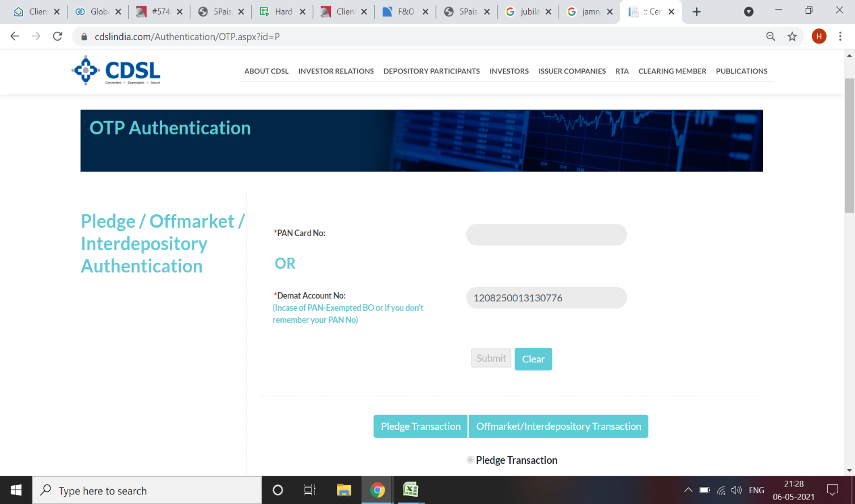Screen dimensions: 855x504
Task: Open ABOUT CDSL menu
Action: click(266, 71)
